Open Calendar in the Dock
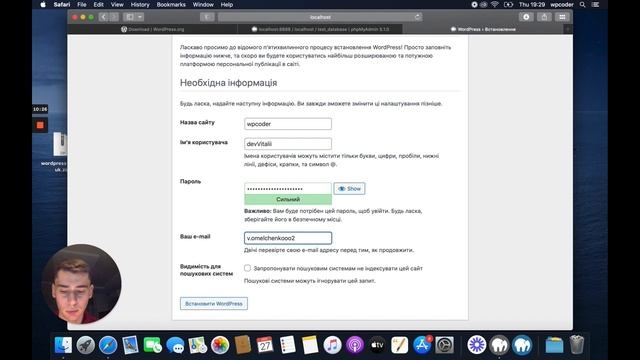640x360 pixels. coord(265,345)
